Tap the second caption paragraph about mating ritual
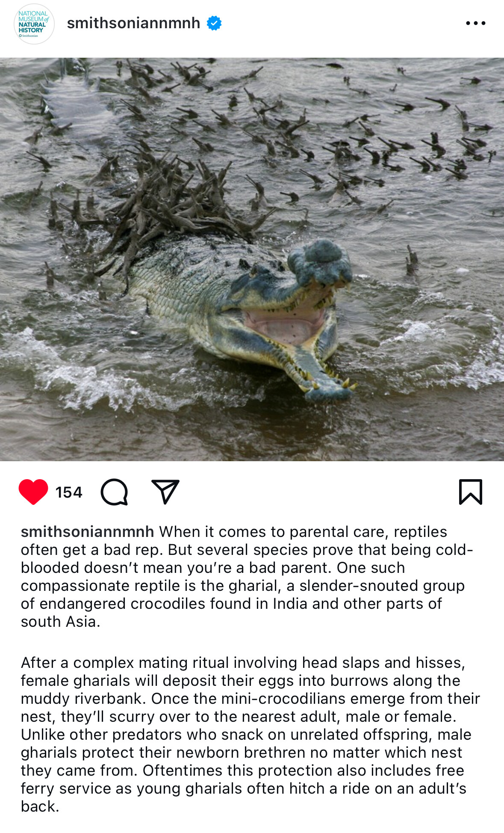 tap(251, 734)
